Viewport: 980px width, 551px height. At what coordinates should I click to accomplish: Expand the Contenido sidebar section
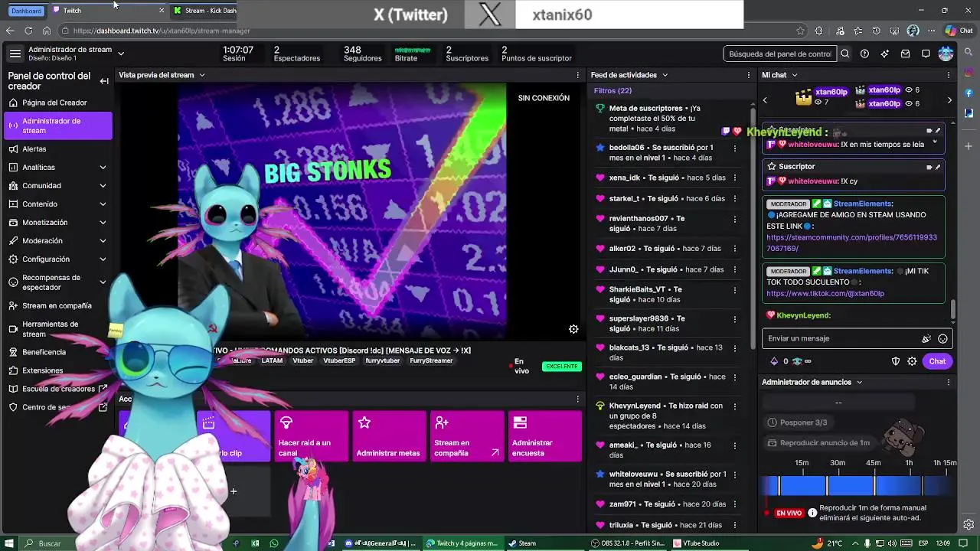103,204
